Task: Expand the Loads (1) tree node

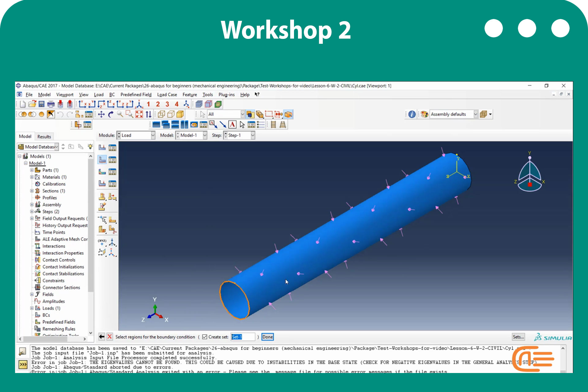Action: pos(32,308)
